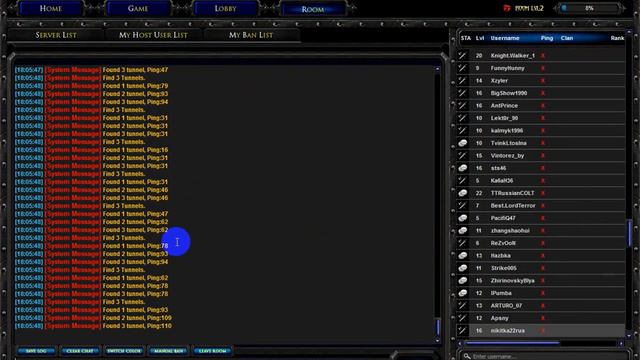Open the Server List tab
This screenshot has width=640, height=360.
pyautogui.click(x=56, y=35)
